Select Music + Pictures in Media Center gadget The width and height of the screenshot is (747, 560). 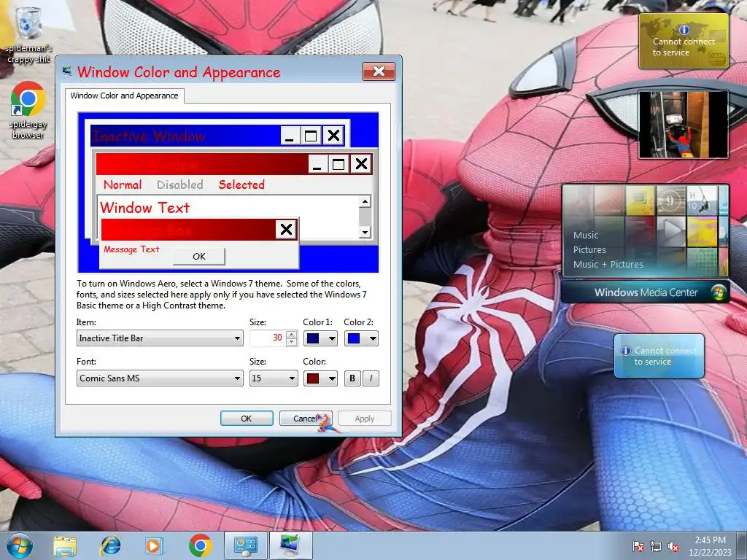click(x=608, y=265)
